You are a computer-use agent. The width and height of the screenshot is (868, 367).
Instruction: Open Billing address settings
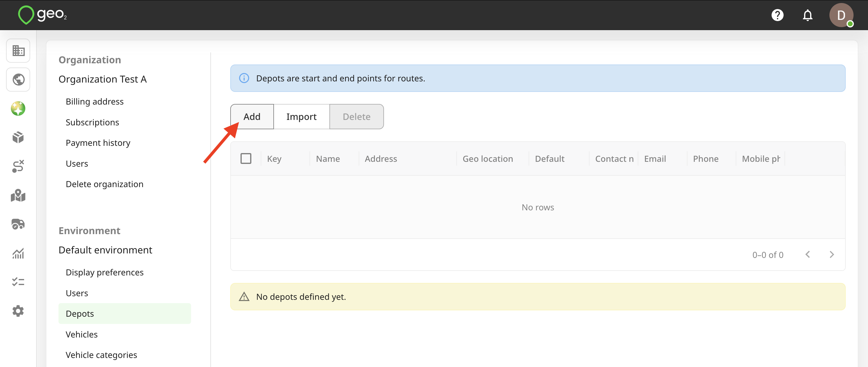click(95, 102)
